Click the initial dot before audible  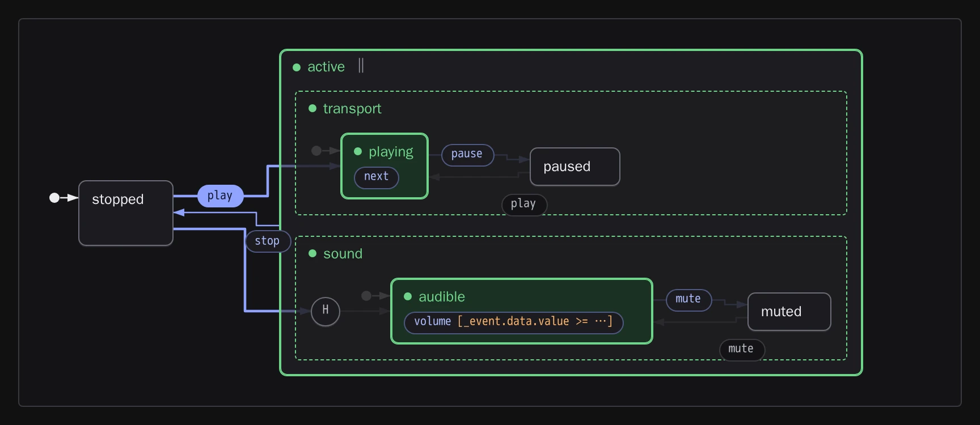pyautogui.click(x=366, y=296)
